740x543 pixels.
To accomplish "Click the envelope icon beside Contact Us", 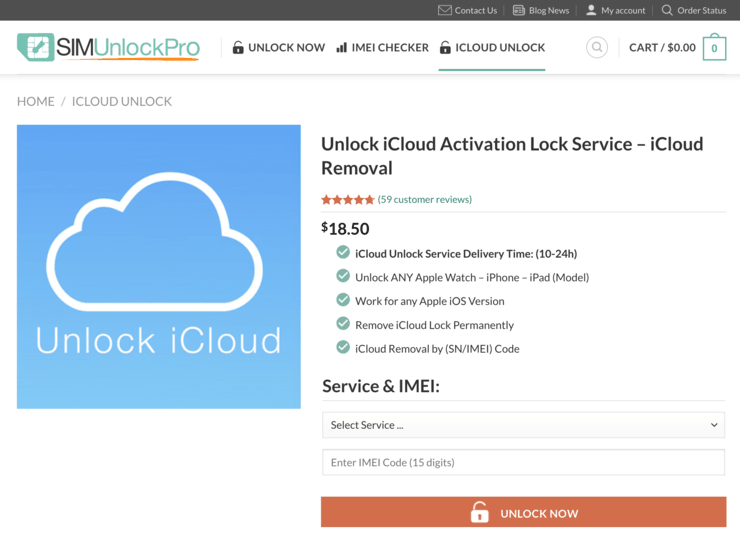I will [445, 10].
